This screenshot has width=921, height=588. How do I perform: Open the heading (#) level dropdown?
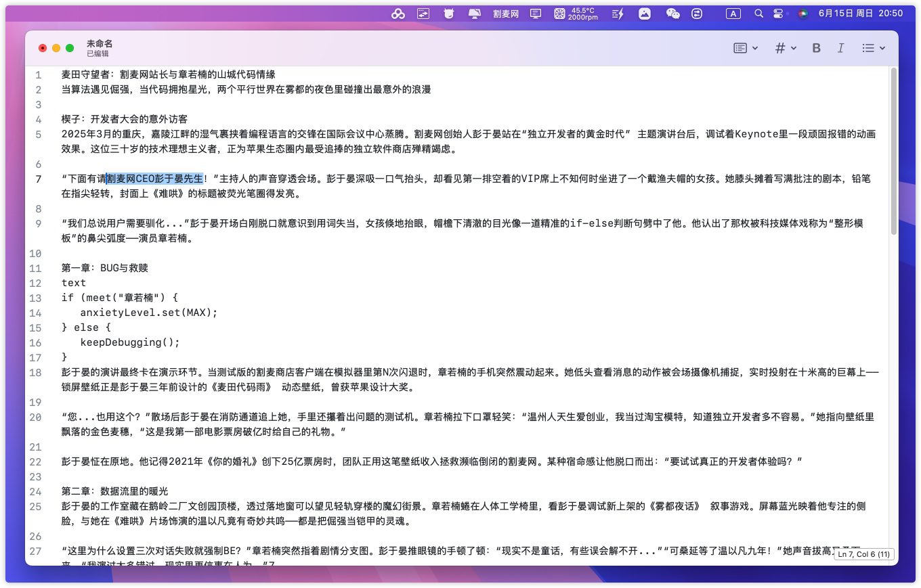(786, 48)
